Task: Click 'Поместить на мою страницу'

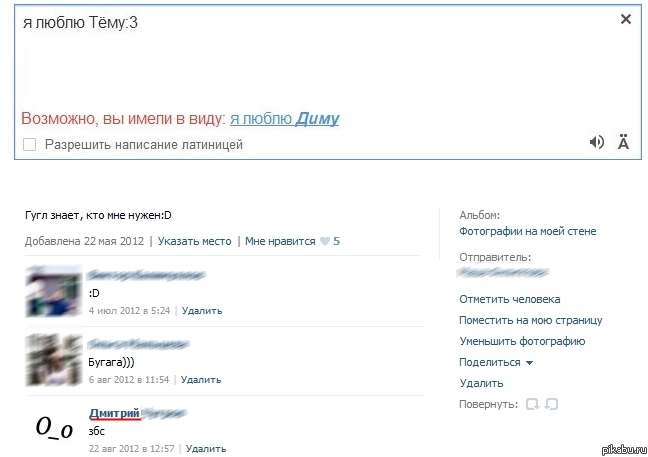Action: pyautogui.click(x=530, y=320)
